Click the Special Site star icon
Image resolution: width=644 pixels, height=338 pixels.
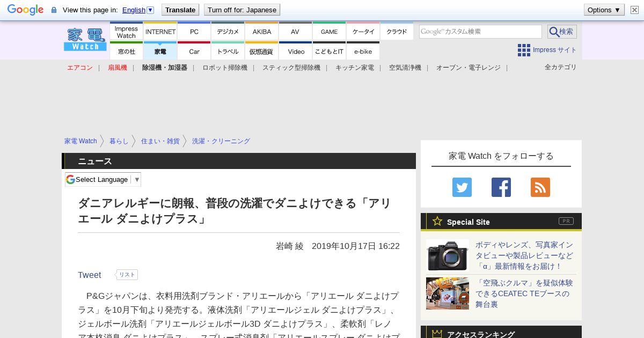437,221
